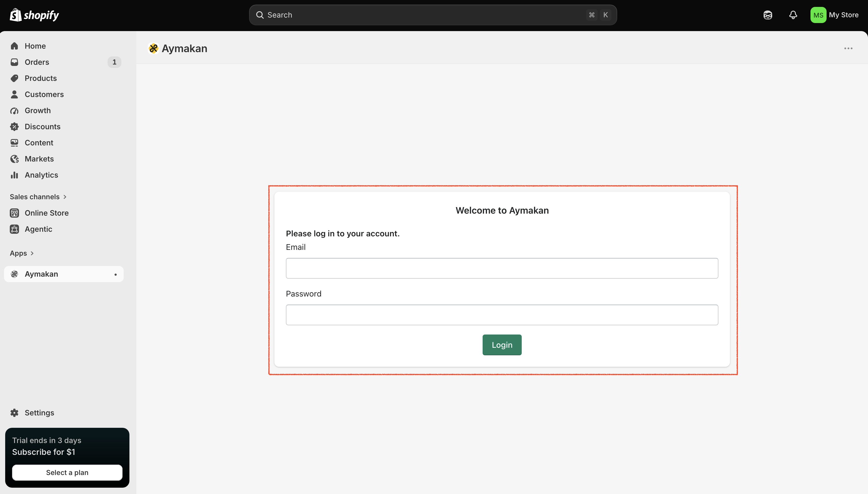
Task: Click the Analytics bar chart icon
Action: tap(14, 175)
